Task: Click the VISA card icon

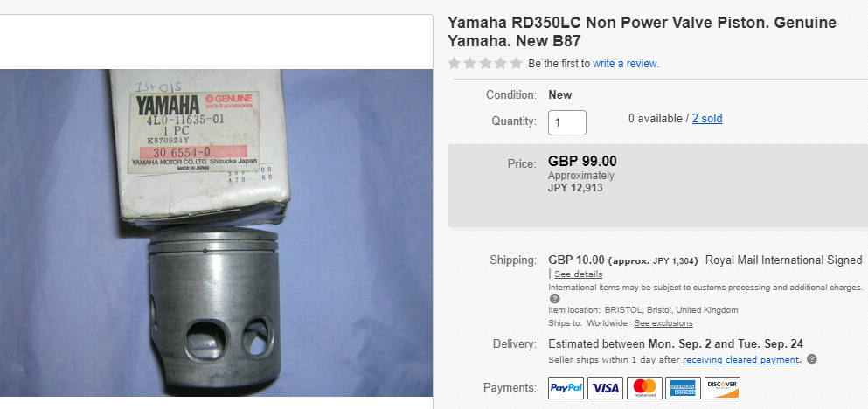Action: click(605, 388)
